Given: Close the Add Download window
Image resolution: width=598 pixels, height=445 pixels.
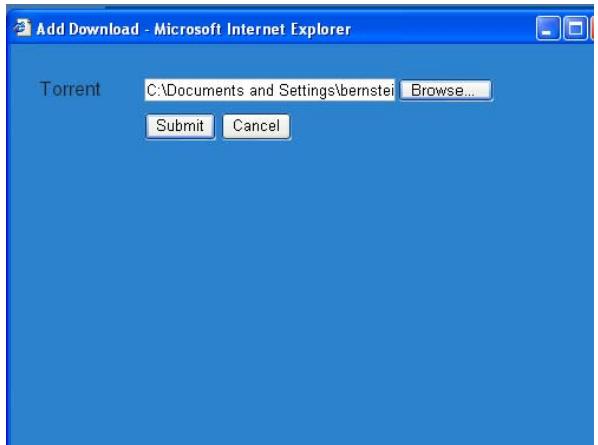Looking at the screenshot, I should coord(593,28).
